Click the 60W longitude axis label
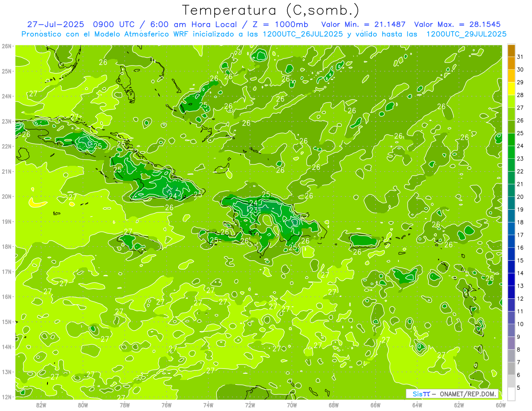This screenshot has height=411, width=532. point(501,405)
